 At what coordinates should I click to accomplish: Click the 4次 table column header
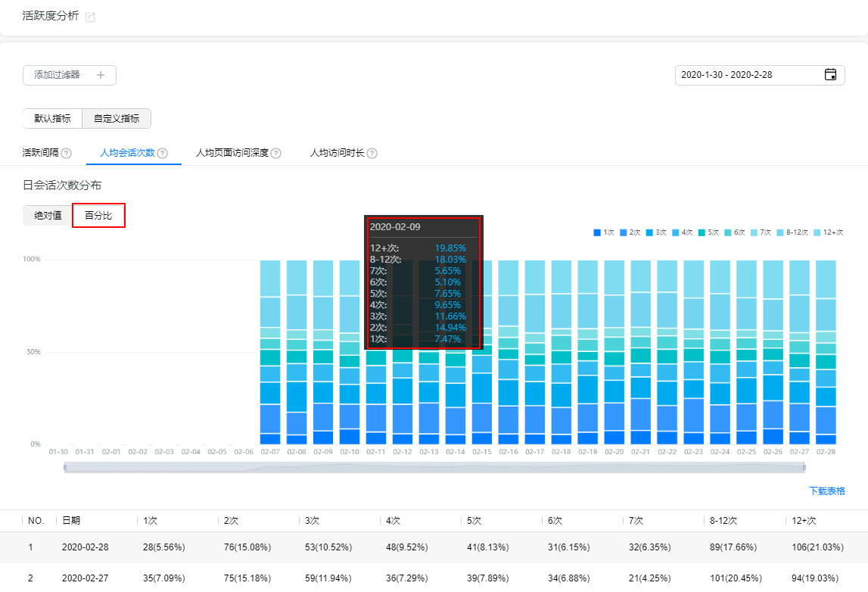tap(393, 521)
